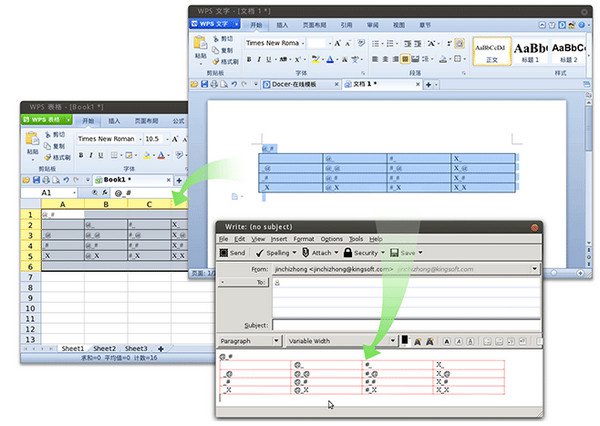Screen dimensions: 600x426
Task: Click Save icon in WPS Writer quick toolbar
Action: point(205,84)
